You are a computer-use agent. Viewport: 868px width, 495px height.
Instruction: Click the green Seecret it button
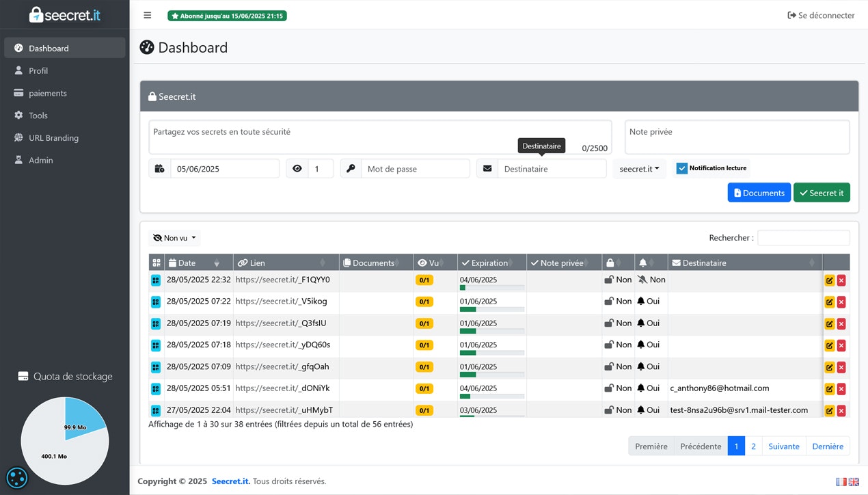[822, 193]
